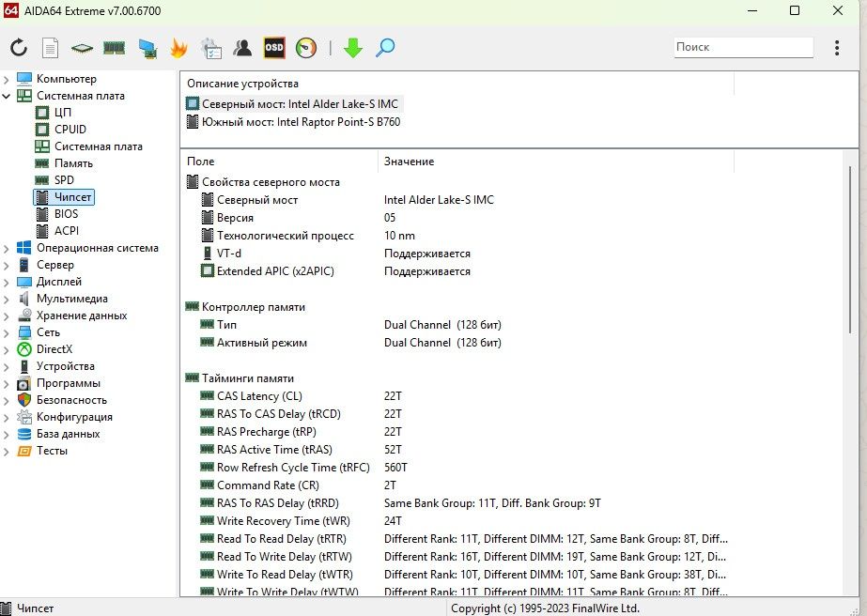Click the network computers toolbar icon
The height and width of the screenshot is (616, 867).
(x=147, y=48)
